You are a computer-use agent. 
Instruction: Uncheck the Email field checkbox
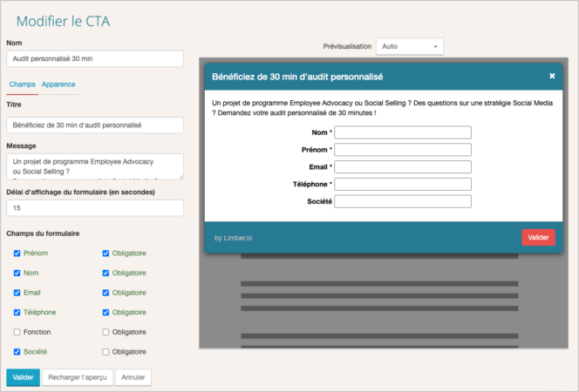point(17,293)
